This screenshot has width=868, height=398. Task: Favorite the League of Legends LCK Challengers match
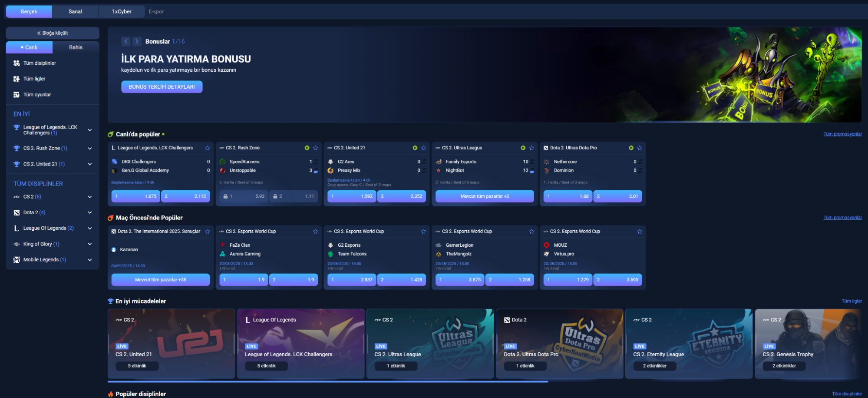[x=208, y=148]
